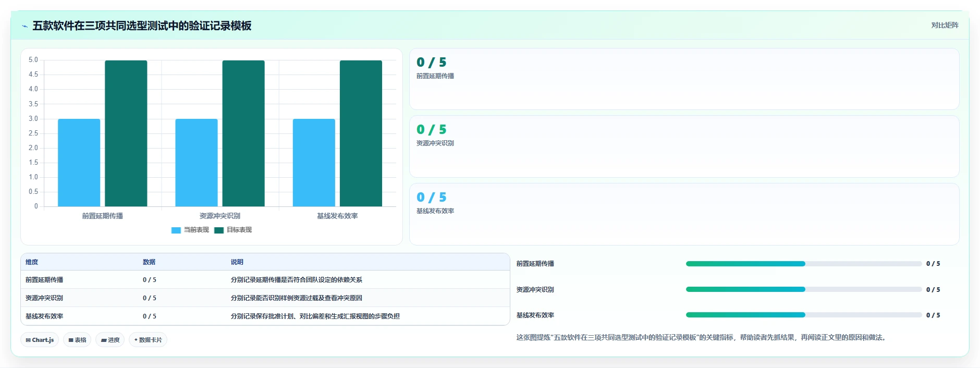This screenshot has width=980, height=368.
Task: Click the large 0 / 5 in the 基线发布效率 card
Action: (x=432, y=198)
